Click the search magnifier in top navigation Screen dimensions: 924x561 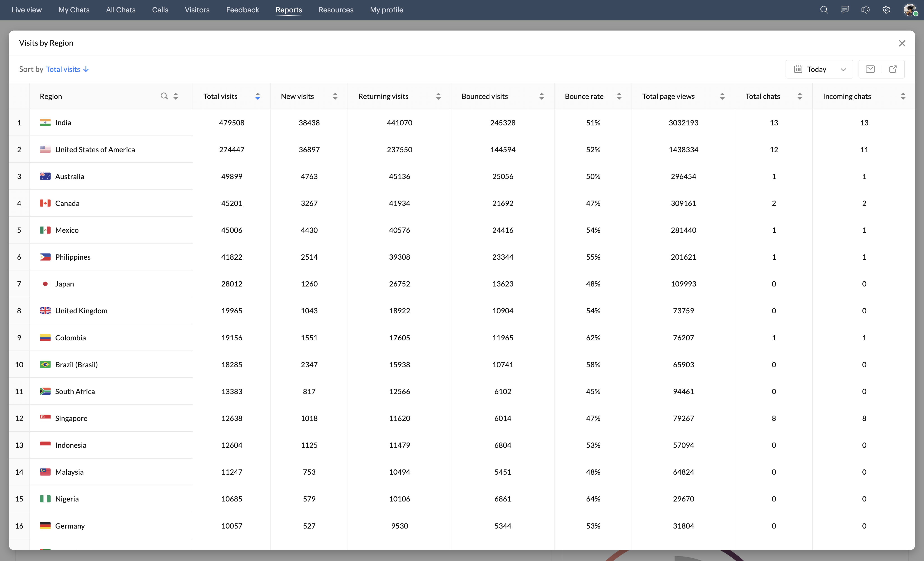pos(823,10)
